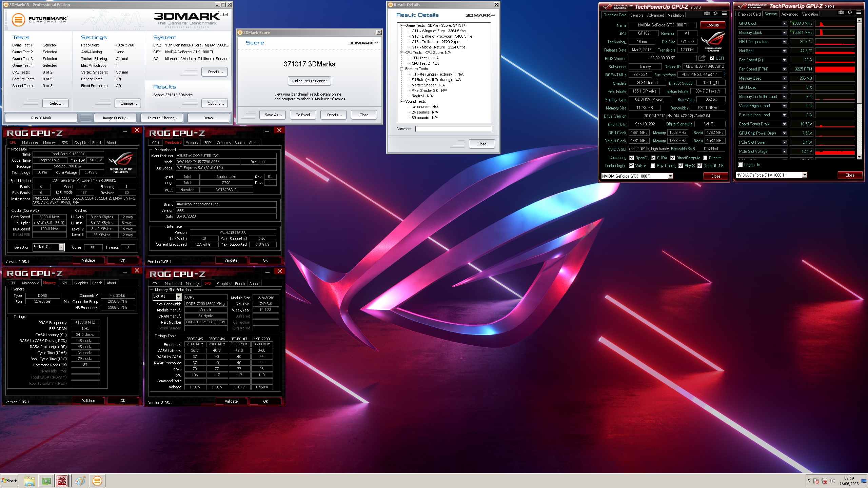Click the volume speaker tray icon
This screenshot has width=868, height=488.
(x=832, y=481)
